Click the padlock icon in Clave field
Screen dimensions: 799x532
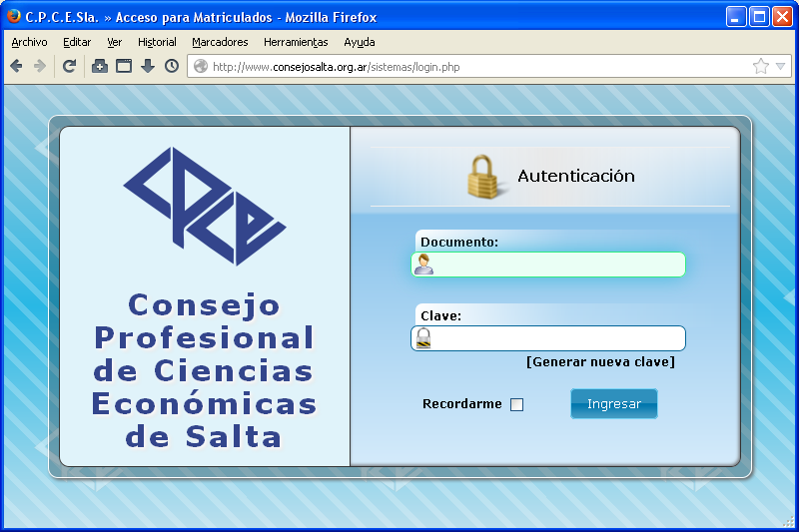click(x=423, y=338)
